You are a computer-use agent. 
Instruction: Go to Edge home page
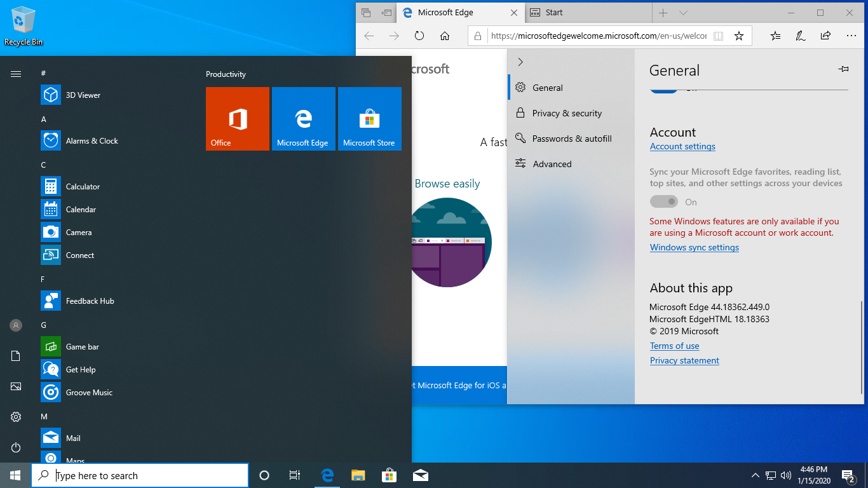[445, 36]
